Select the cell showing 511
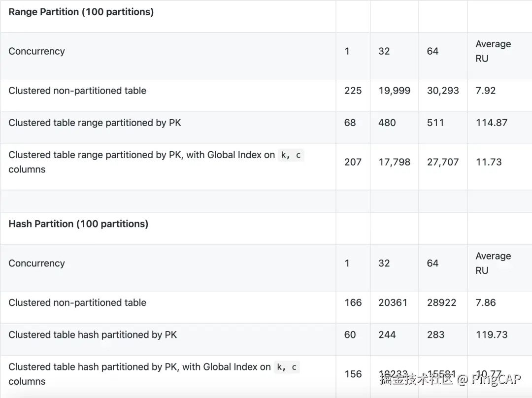The image size is (532, 398). coord(435,123)
